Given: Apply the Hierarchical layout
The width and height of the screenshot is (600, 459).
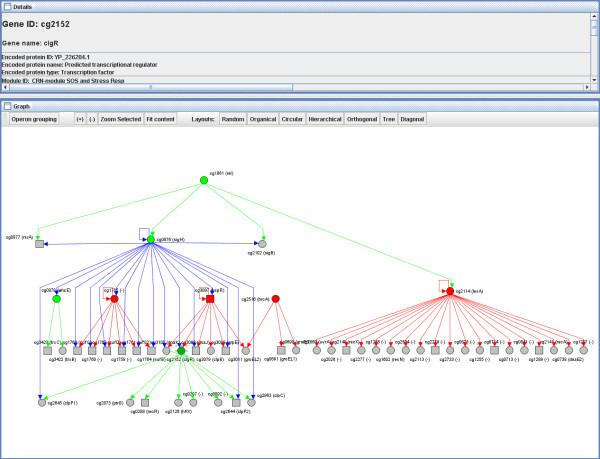Looking at the screenshot, I should click(326, 119).
